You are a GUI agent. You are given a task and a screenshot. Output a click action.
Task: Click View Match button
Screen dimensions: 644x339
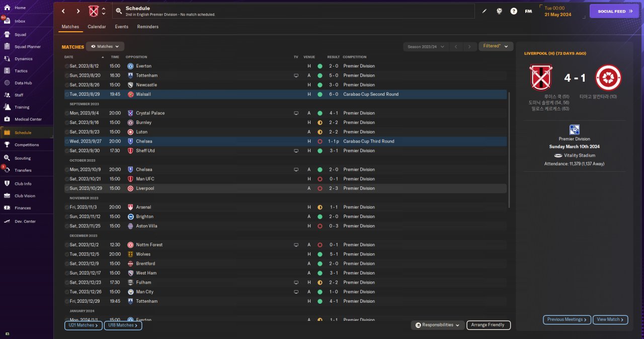[610, 319]
